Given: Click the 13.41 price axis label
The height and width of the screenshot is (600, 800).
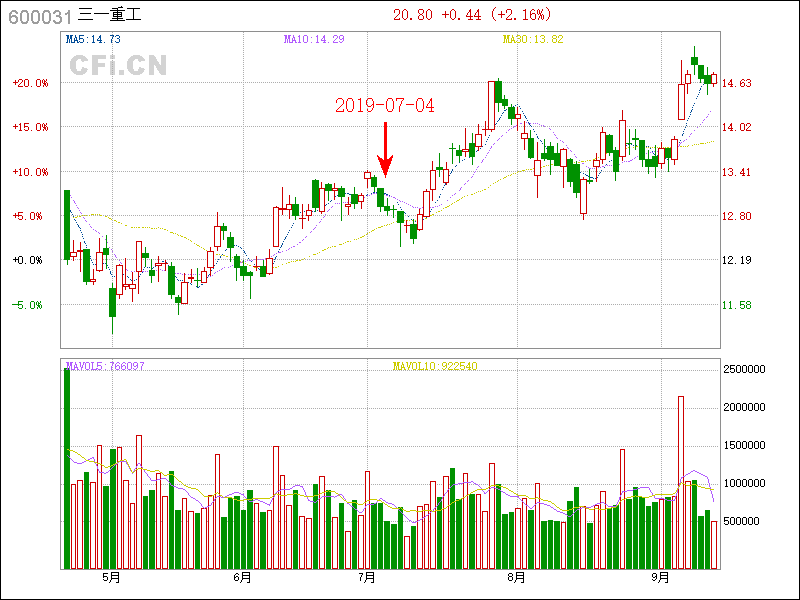Looking at the screenshot, I should pos(737,172).
